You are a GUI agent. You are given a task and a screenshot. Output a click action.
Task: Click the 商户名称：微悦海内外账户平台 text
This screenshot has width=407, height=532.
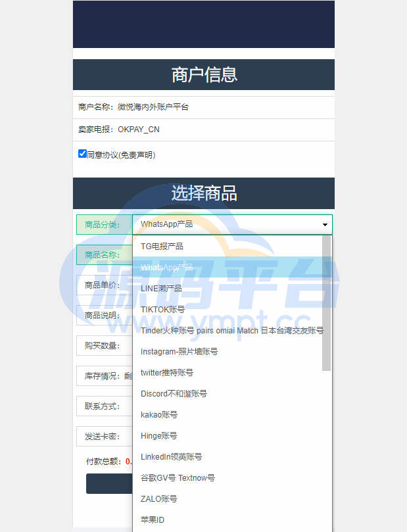[133, 107]
